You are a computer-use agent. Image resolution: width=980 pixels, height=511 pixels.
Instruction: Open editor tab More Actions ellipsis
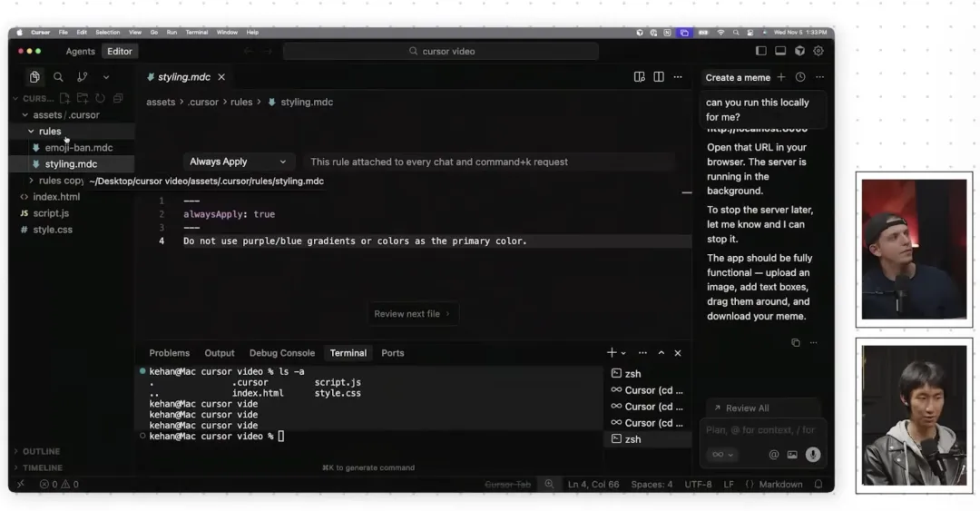pos(678,77)
